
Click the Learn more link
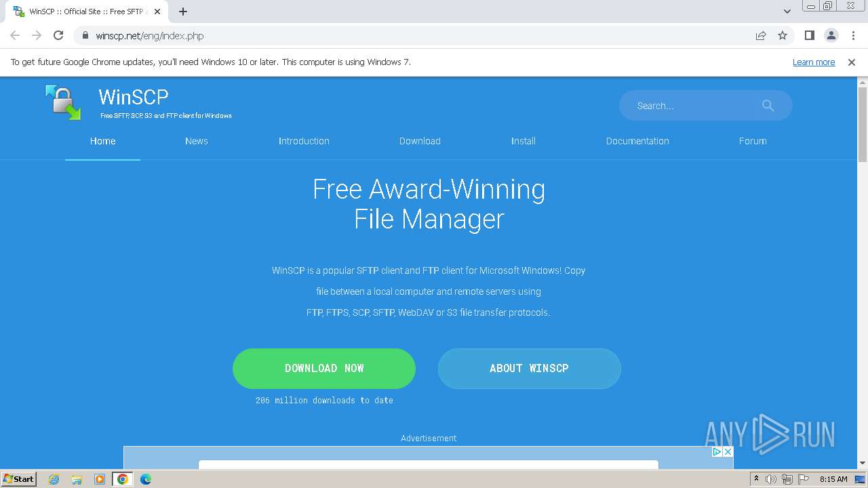[x=814, y=62]
